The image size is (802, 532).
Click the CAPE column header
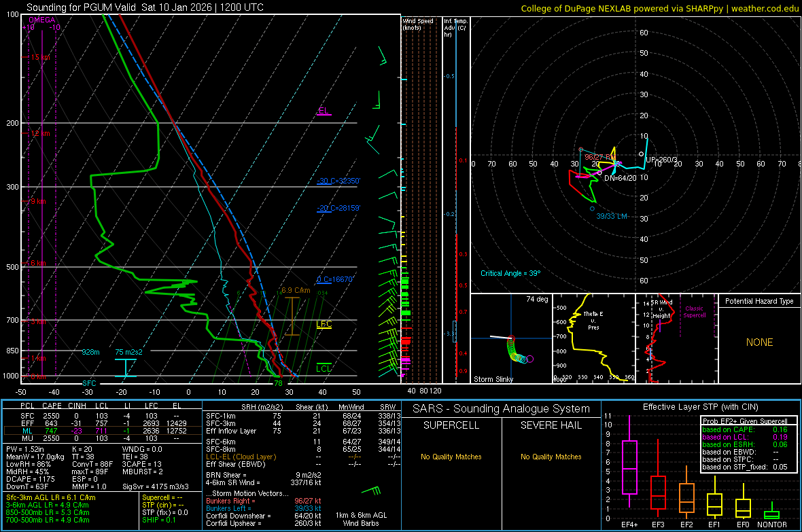click(52, 406)
